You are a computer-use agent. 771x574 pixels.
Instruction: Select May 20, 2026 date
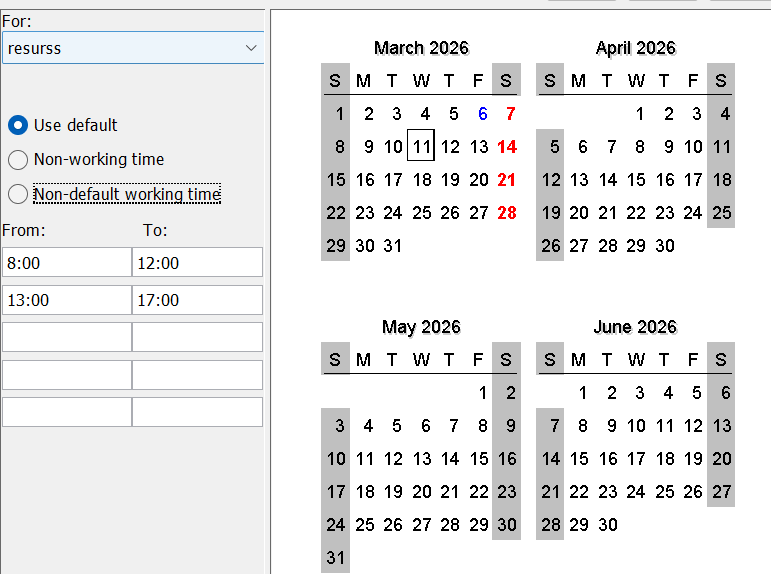(x=421, y=491)
